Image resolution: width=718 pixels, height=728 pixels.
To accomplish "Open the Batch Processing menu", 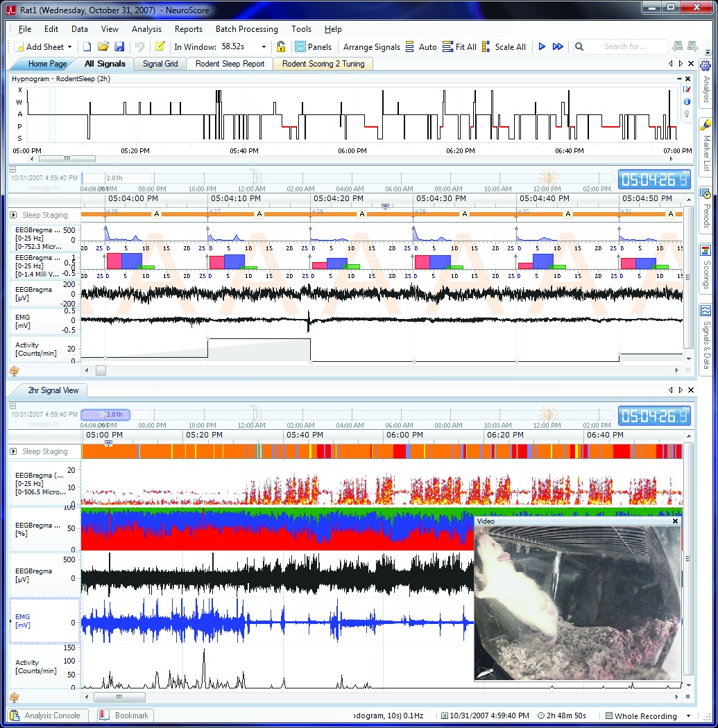I will click(x=246, y=29).
